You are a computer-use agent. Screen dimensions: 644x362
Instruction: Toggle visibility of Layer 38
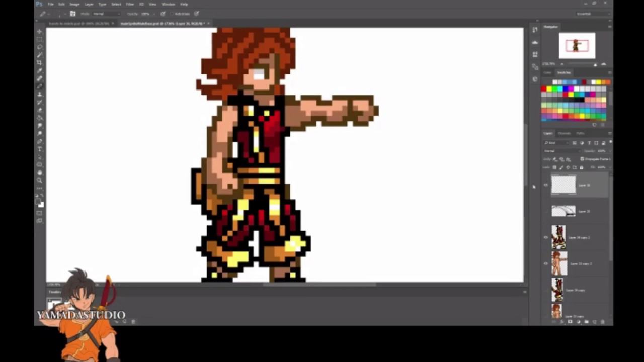(545, 185)
